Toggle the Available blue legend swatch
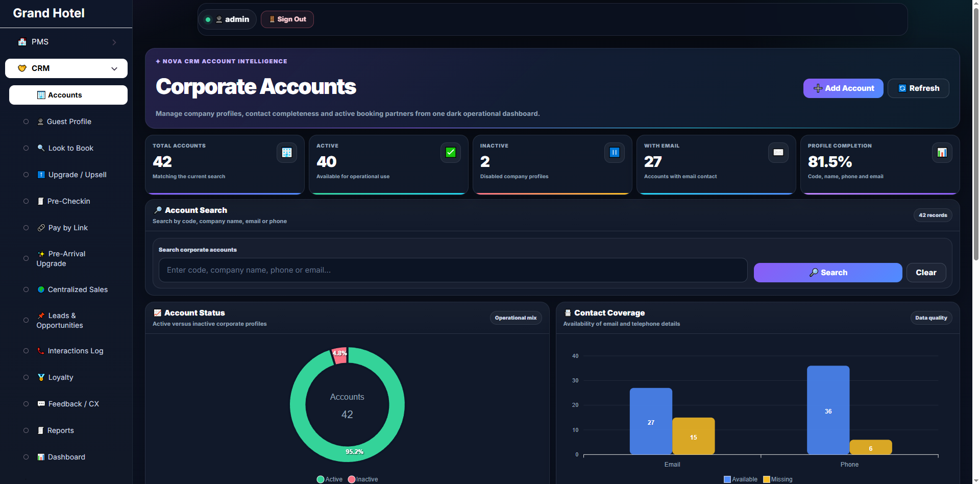 [727, 479]
